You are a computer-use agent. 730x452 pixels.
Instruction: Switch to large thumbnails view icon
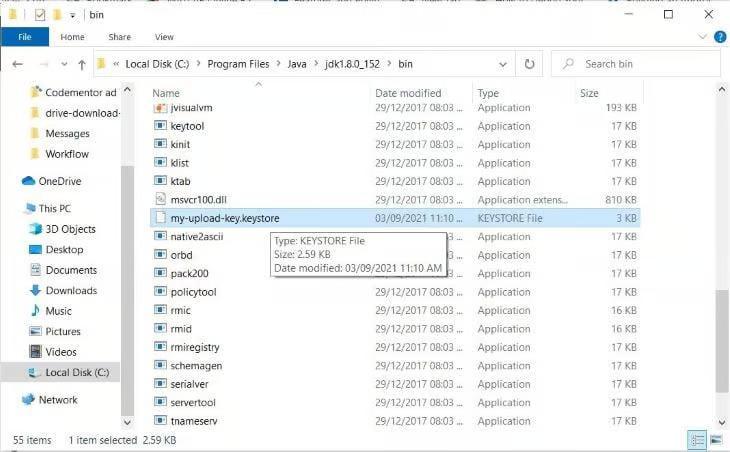tap(716, 439)
